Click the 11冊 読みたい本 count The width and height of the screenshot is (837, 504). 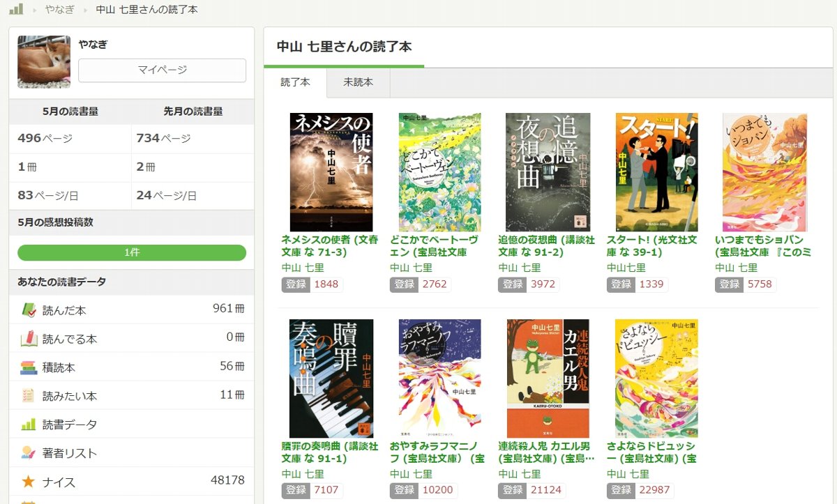[232, 395]
